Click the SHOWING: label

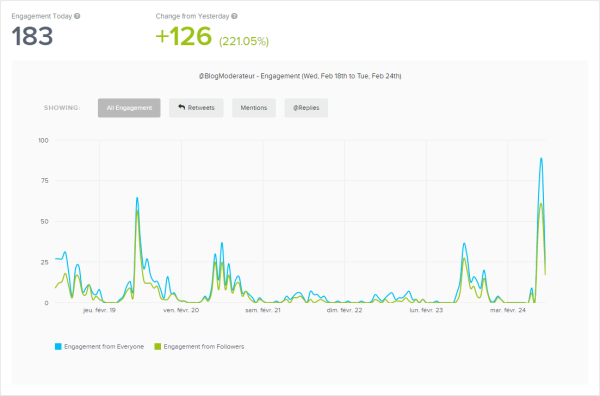click(62, 108)
